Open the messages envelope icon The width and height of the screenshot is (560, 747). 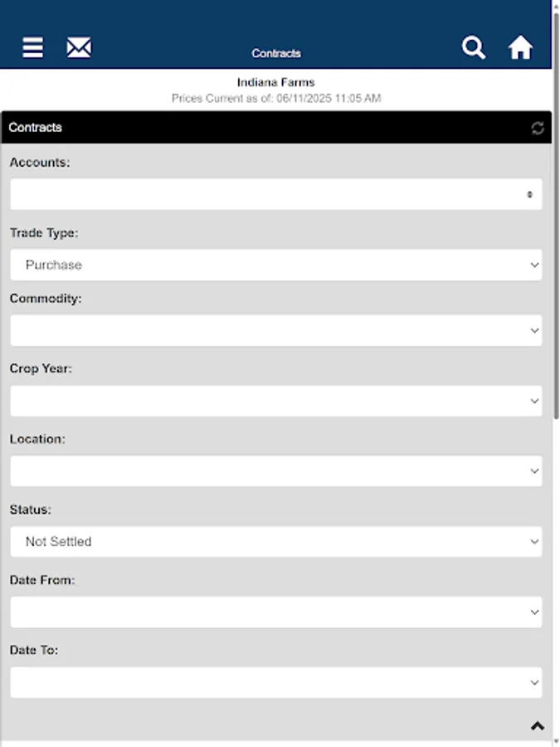[x=79, y=47]
